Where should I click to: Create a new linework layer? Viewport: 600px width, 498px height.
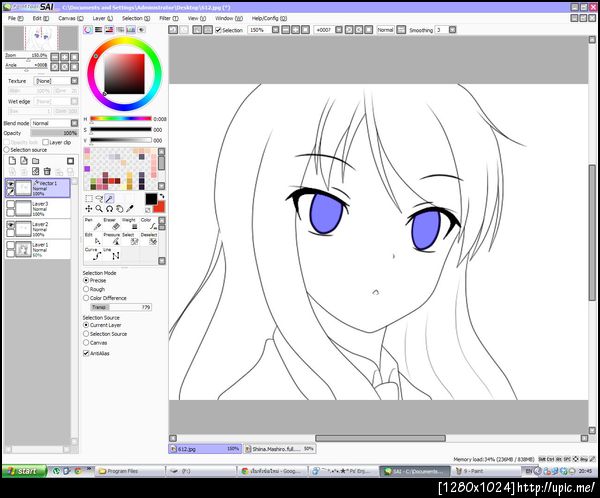tap(24, 161)
